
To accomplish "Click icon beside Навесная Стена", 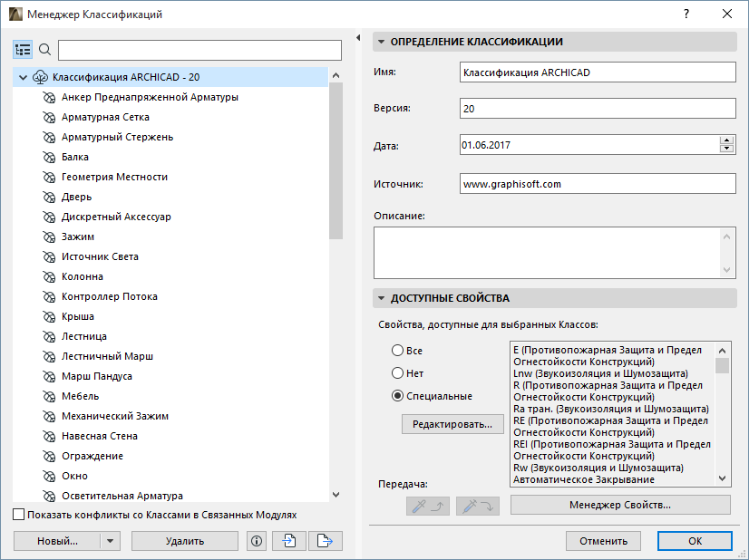I will (49, 437).
